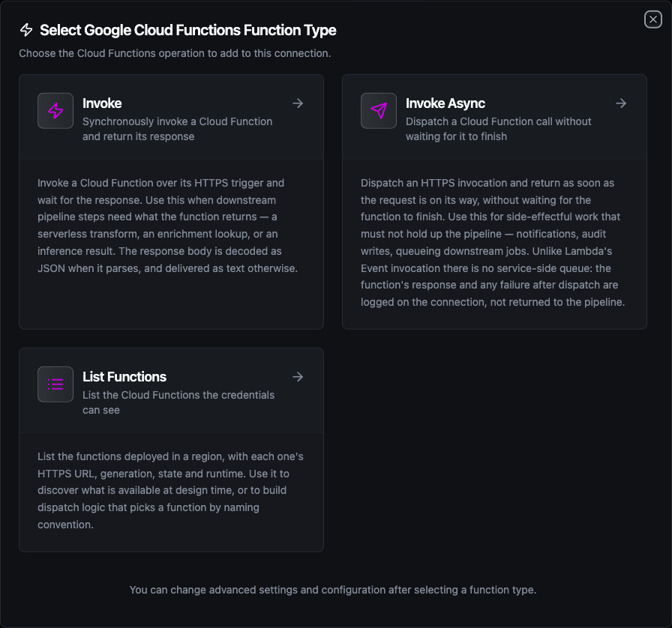Click Invoke Async's side-effectful work description

(493, 243)
